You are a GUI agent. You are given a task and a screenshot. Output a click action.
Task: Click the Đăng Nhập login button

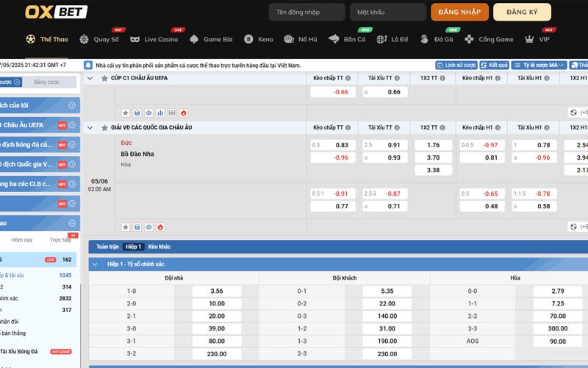[x=459, y=13]
